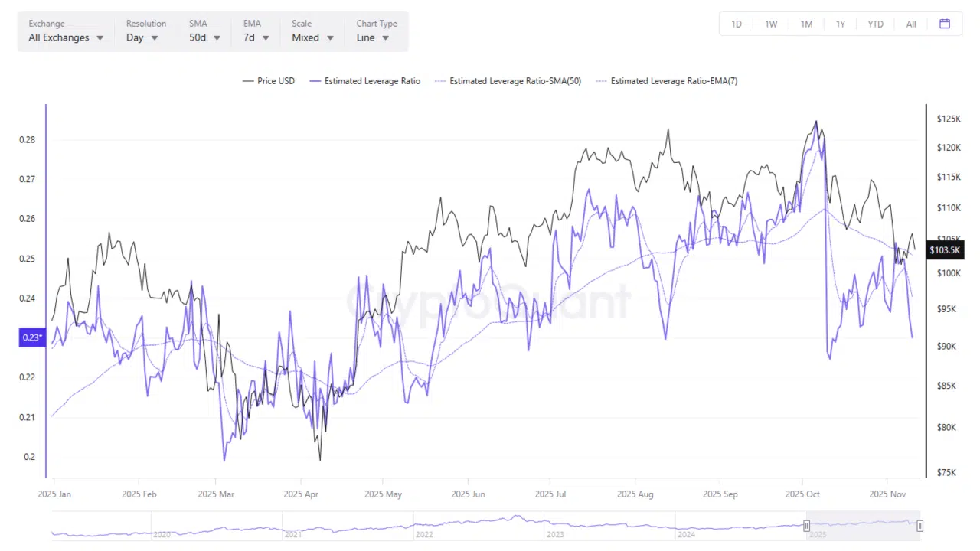Select the YTD time range
The image size is (980, 551).
(875, 24)
